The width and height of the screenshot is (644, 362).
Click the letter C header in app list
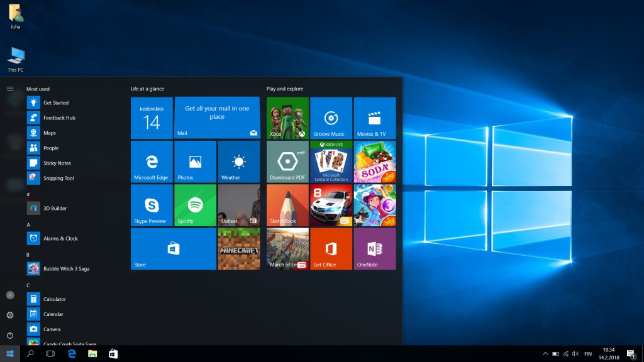coord(28,285)
